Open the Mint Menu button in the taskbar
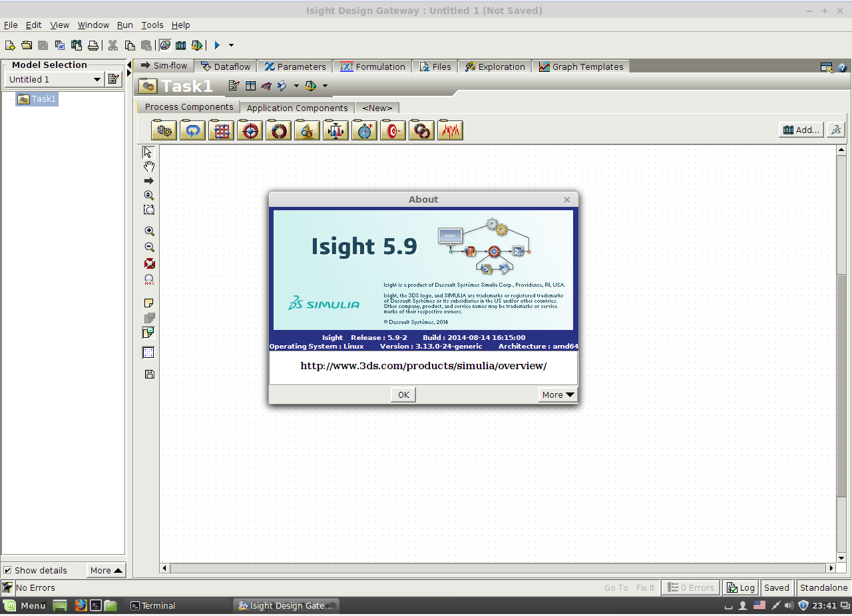Image resolution: width=852 pixels, height=616 pixels. click(x=25, y=605)
